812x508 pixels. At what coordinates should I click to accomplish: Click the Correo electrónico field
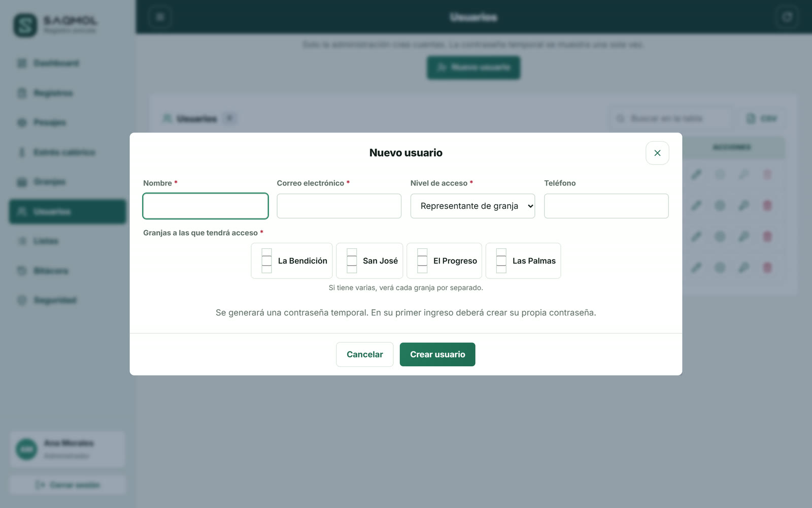tap(339, 206)
